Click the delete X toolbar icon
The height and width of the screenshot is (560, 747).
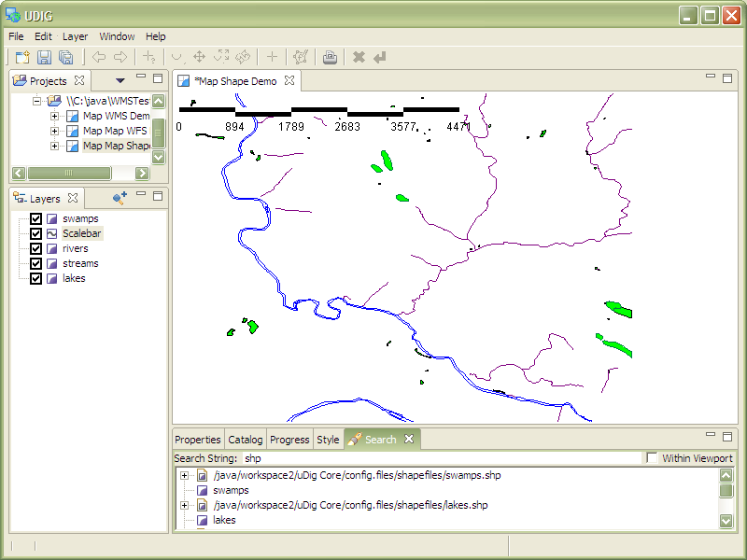pyautogui.click(x=359, y=57)
